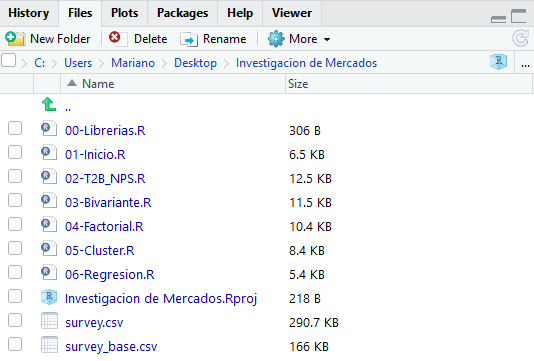534x361 pixels.
Task: Click Investigacion de Mercados breadcrumb
Action: 307,63
